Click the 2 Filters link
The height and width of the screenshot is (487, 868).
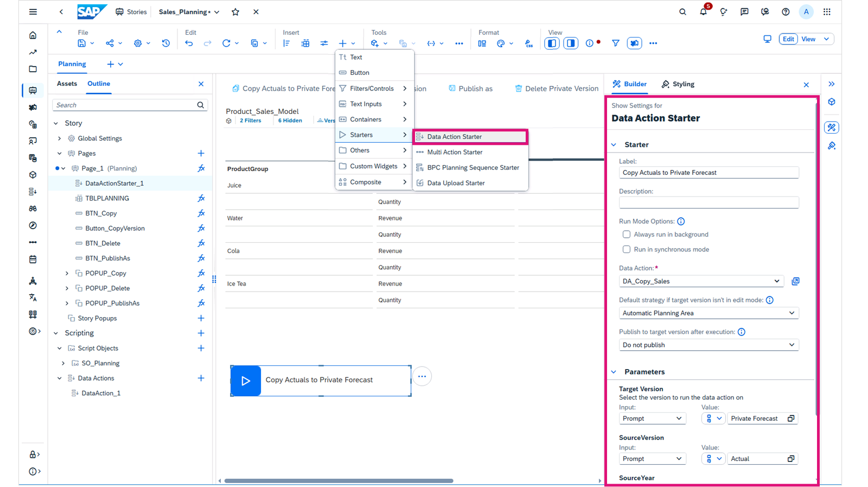coord(250,121)
